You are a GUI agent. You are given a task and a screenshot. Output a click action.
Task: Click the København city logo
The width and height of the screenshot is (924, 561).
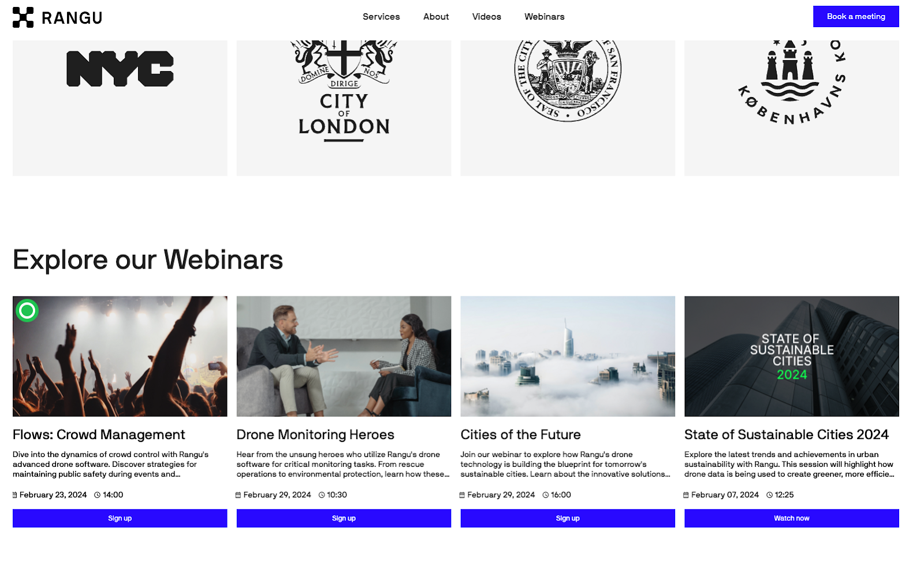click(x=792, y=82)
